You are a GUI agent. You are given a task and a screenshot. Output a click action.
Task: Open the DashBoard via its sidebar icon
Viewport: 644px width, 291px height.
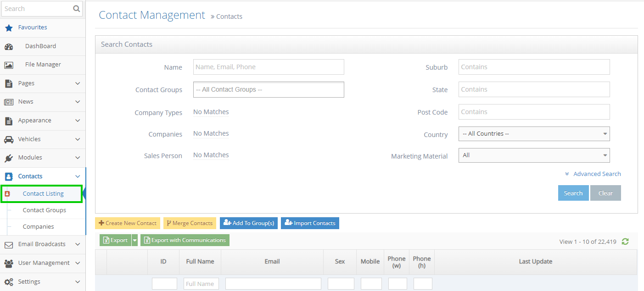[x=9, y=46]
